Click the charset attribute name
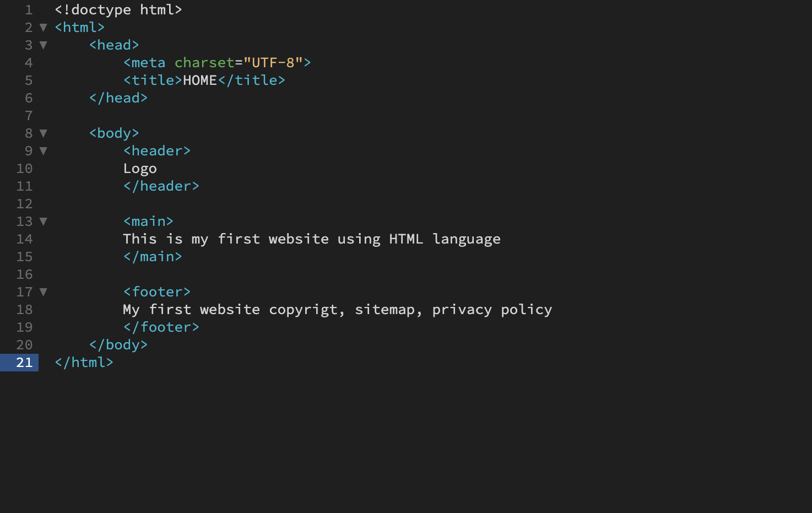The width and height of the screenshot is (812, 513). pos(204,63)
